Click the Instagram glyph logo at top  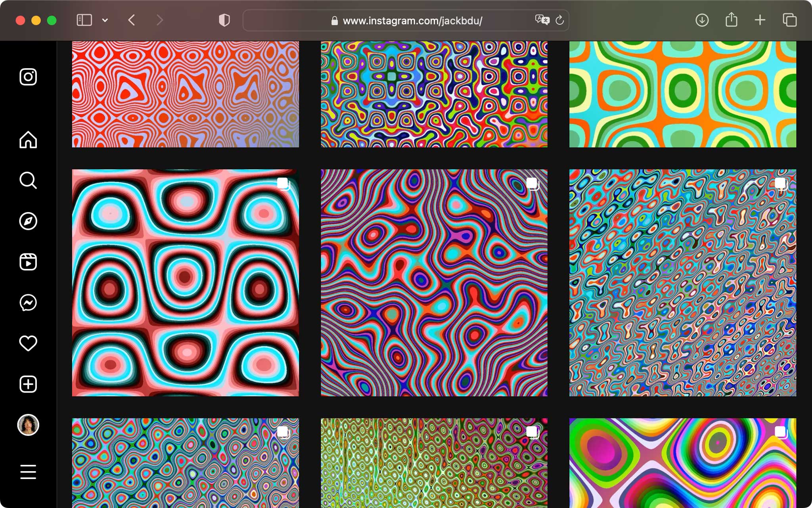click(28, 77)
